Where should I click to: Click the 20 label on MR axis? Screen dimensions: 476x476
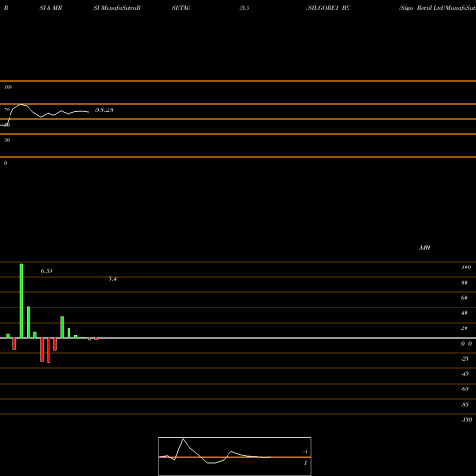[x=465, y=328]
